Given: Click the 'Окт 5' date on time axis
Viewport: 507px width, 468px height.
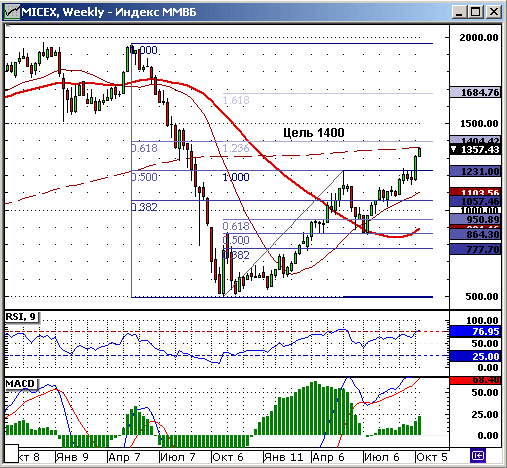Looking at the screenshot, I should 432,457.
